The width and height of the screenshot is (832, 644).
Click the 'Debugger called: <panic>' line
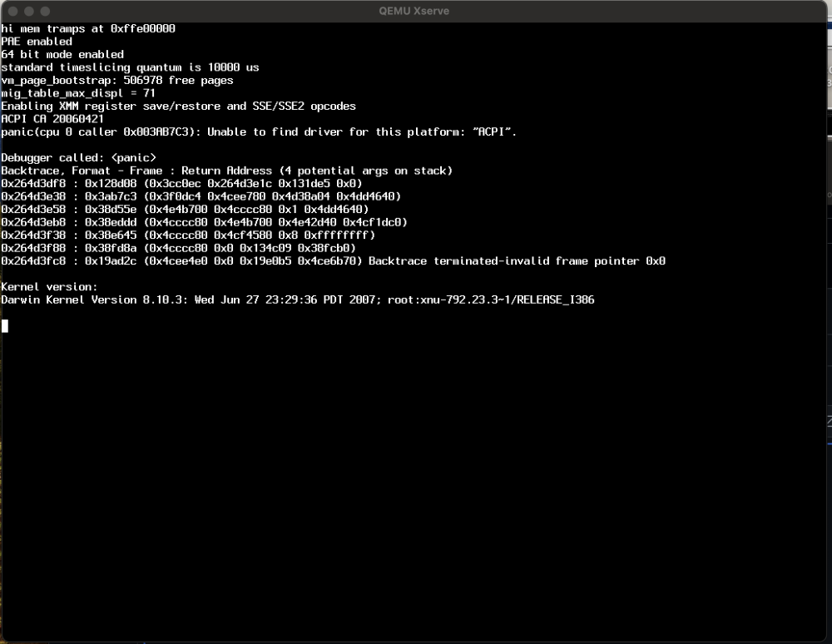pos(78,157)
